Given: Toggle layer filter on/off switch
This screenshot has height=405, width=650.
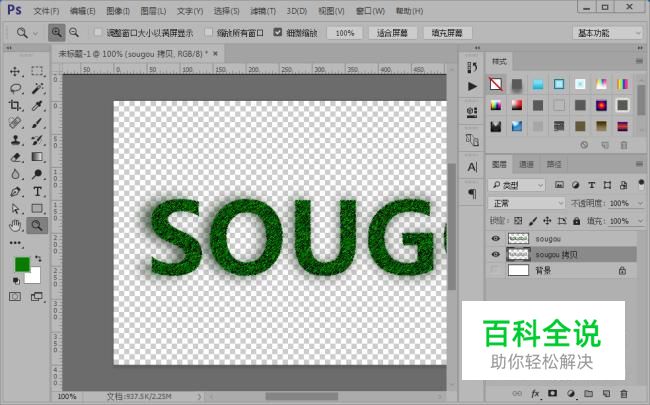Looking at the screenshot, I should point(641,184).
